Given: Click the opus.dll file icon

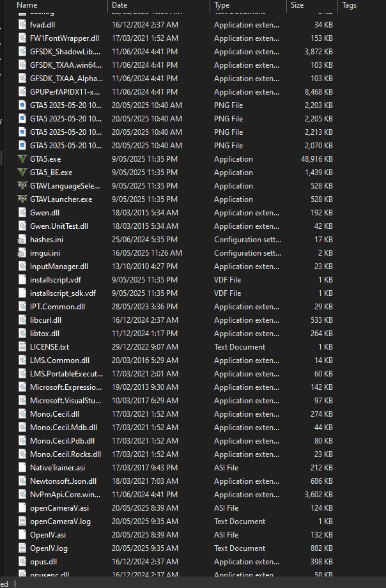Looking at the screenshot, I should tap(22, 562).
